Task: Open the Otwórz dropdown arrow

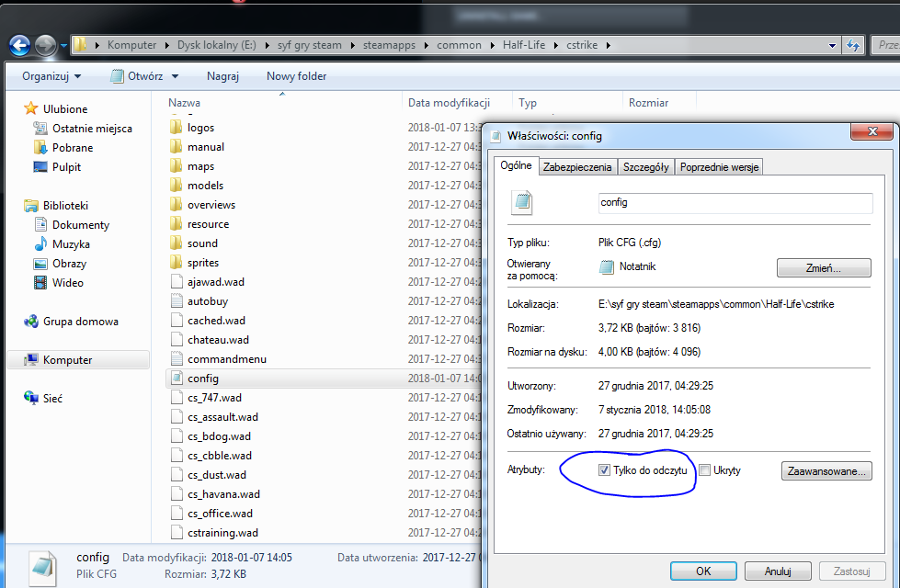Action: (x=175, y=76)
